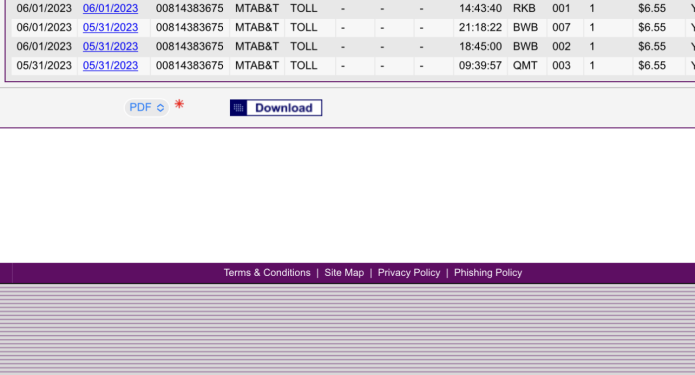Click the PDF dropdown chevron arrows
The image size is (695, 375).
tap(160, 108)
